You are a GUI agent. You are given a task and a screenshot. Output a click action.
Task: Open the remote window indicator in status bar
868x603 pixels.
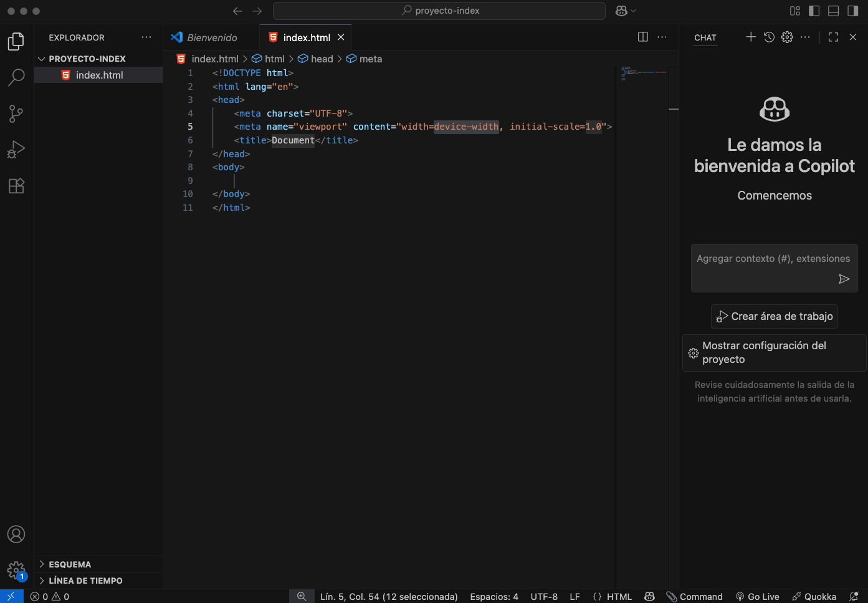tap(11, 596)
